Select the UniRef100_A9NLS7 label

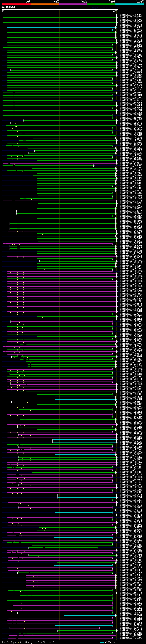pyautogui.click(x=131, y=37)
